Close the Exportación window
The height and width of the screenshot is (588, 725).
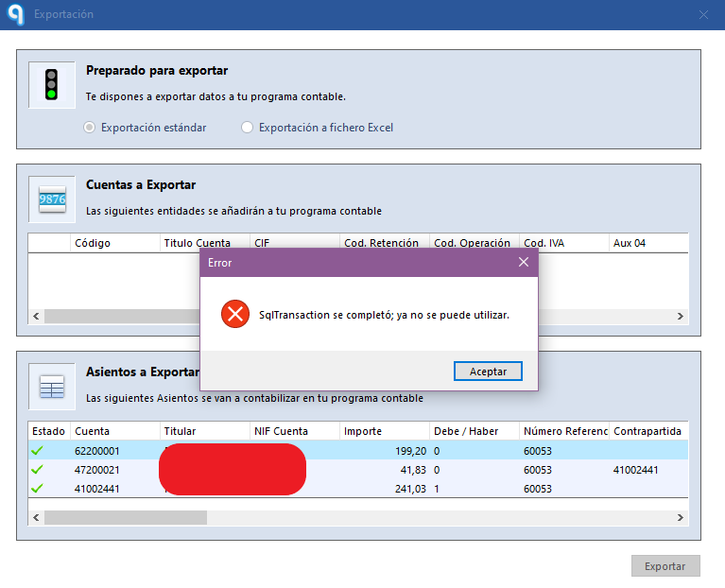tap(703, 15)
